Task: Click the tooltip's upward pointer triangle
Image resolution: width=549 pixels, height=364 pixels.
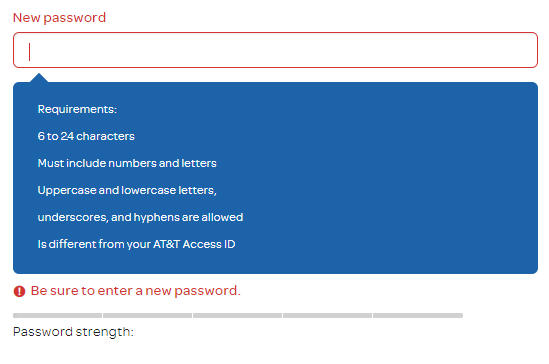Action: [x=39, y=78]
